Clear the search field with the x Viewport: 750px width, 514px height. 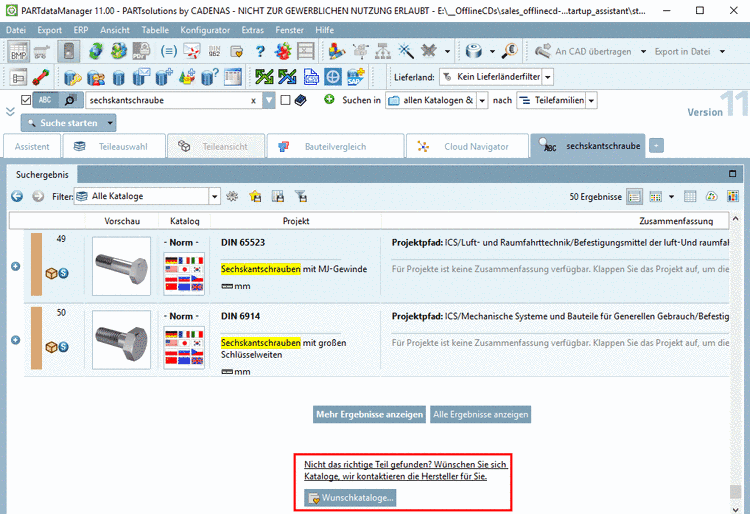(x=254, y=101)
